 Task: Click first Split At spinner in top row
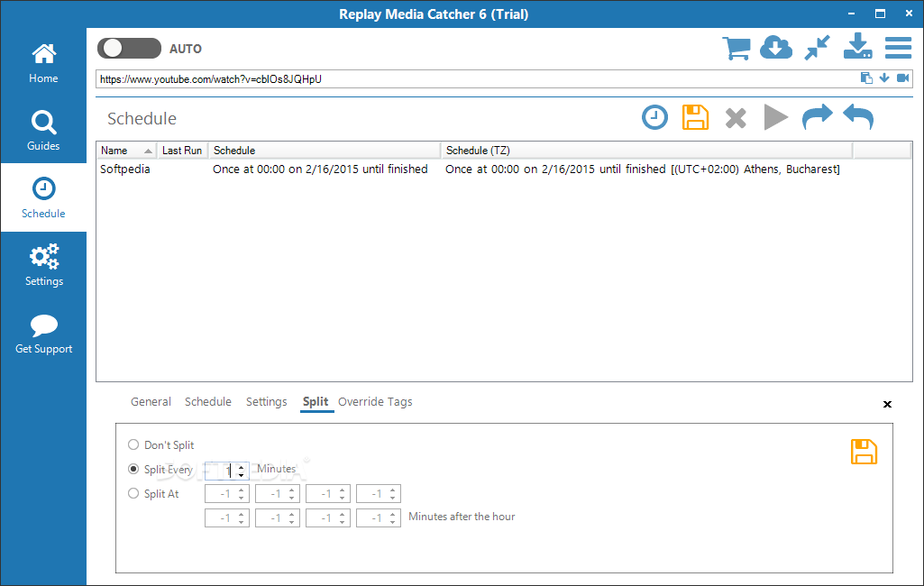(227, 494)
